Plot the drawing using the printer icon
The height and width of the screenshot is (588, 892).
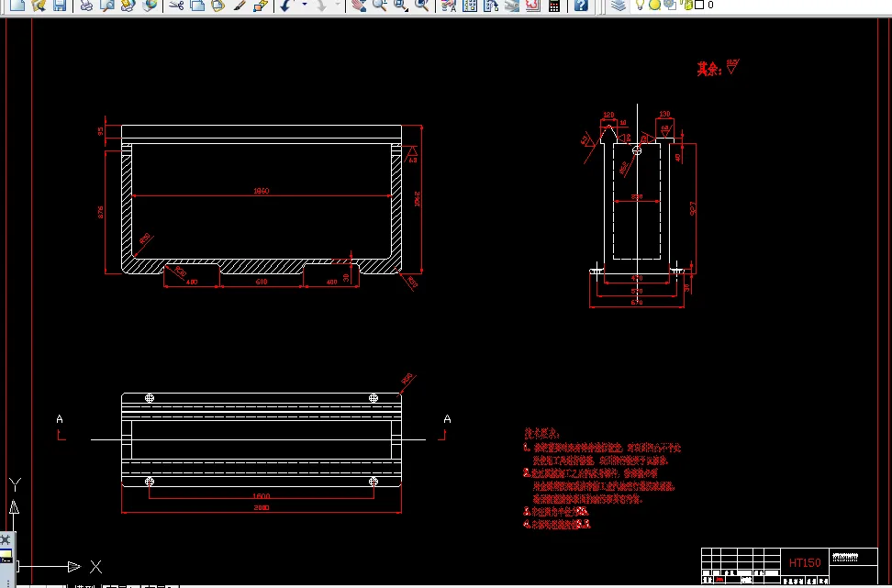(86, 6)
